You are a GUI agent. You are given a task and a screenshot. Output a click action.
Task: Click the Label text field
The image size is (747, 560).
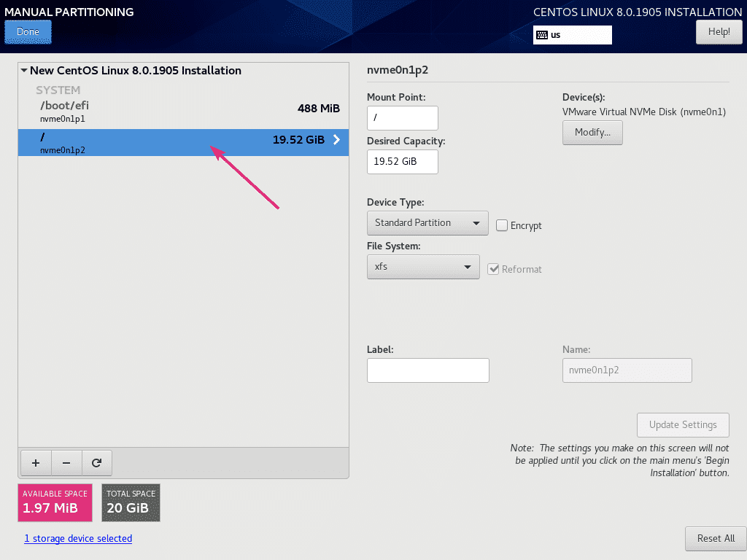[427, 370]
